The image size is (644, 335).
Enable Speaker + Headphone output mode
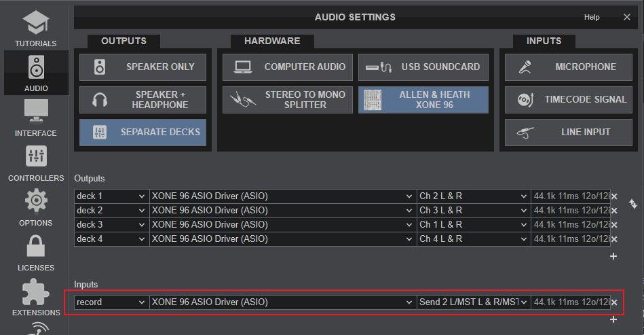pyautogui.click(x=142, y=100)
